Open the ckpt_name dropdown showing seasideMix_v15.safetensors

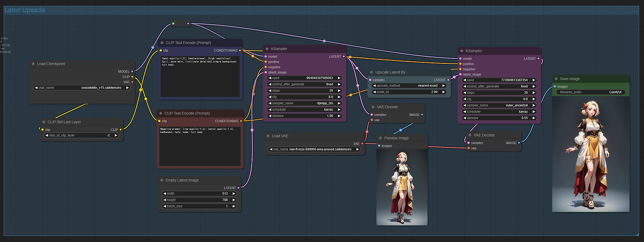(82, 88)
